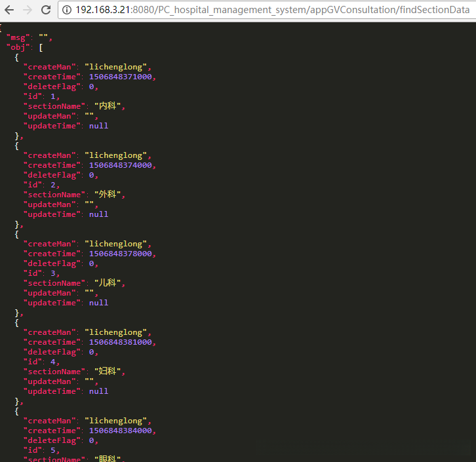This screenshot has width=476, height=462.
Task: Focus the address bar URL field
Action: click(267, 10)
